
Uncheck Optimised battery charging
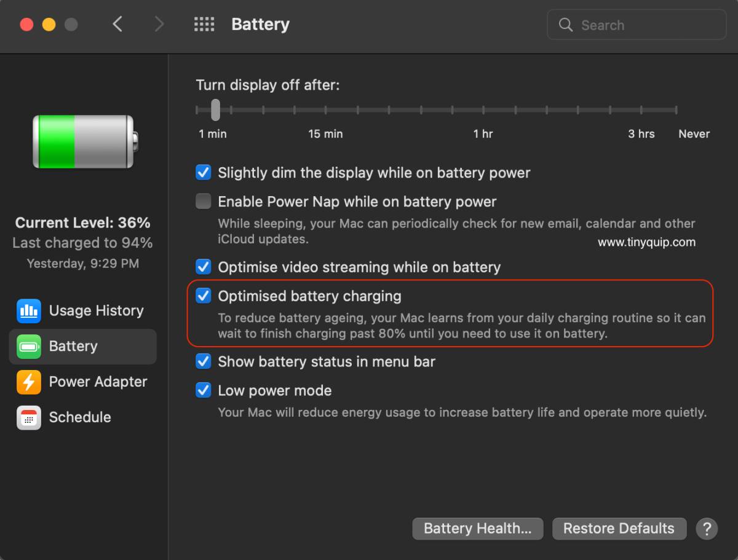(203, 296)
